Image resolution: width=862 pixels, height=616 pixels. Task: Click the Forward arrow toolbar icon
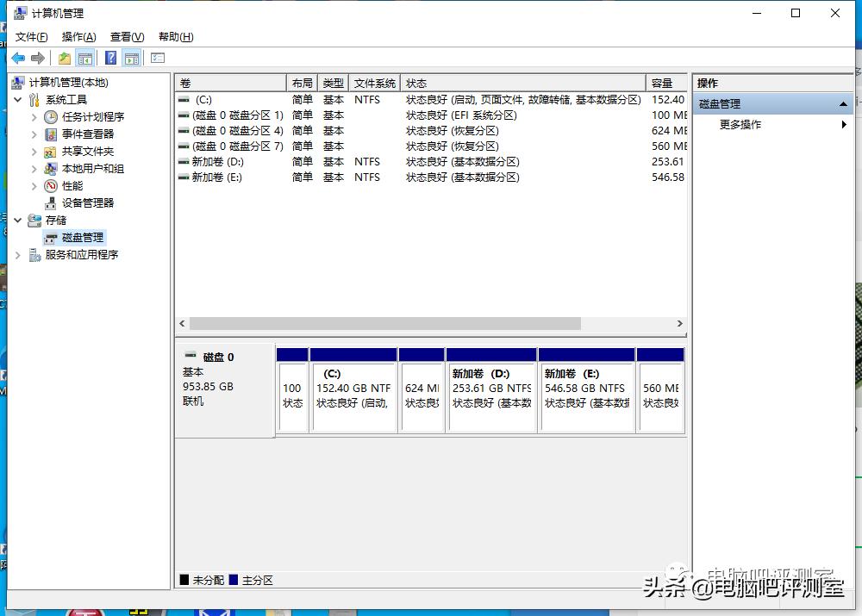[x=38, y=58]
